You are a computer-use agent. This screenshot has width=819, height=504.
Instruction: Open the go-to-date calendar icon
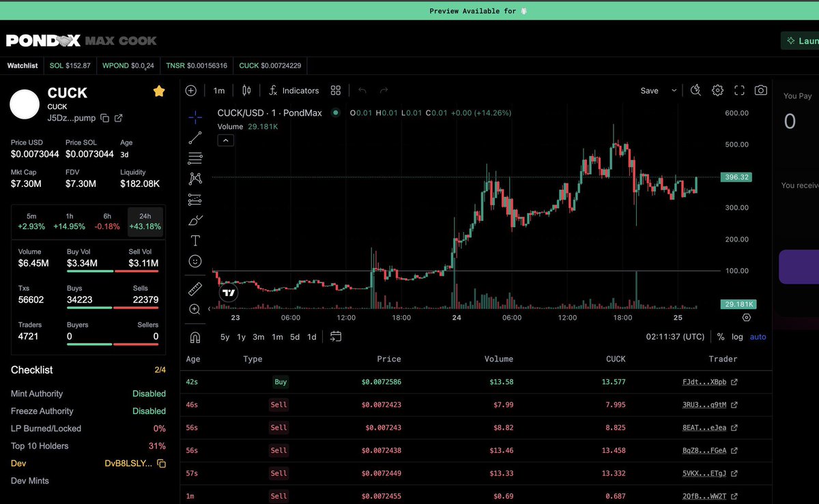[x=335, y=336]
